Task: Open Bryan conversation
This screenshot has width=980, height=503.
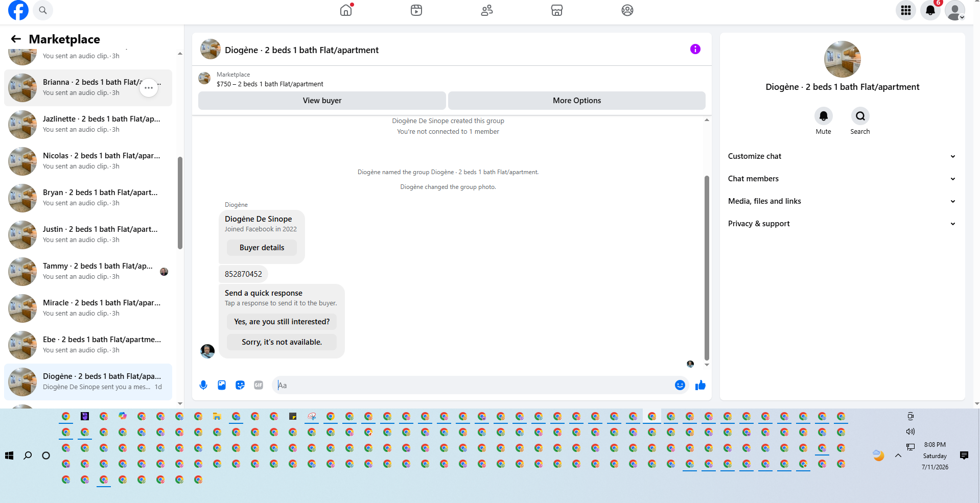Action: 88,198
